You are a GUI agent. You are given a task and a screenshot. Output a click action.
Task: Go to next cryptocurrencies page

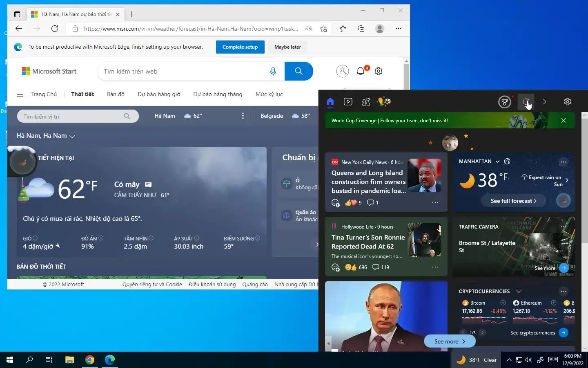tap(482, 332)
